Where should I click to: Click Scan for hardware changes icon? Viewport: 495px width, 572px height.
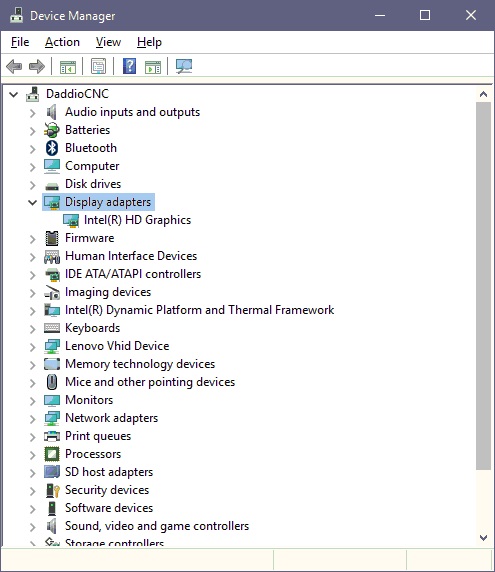coord(184,66)
